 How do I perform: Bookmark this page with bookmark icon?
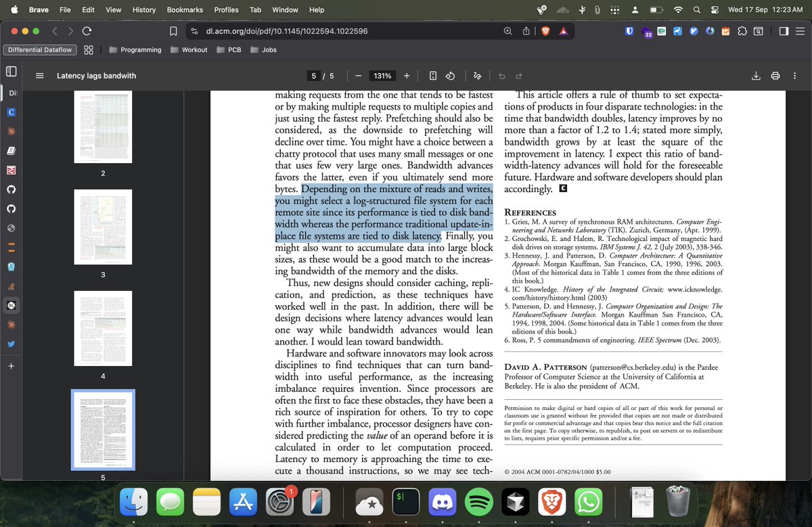click(x=173, y=31)
